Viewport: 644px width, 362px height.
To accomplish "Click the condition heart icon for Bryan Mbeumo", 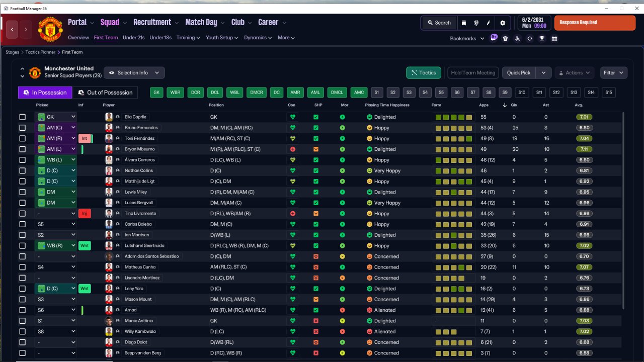I will (x=292, y=149).
